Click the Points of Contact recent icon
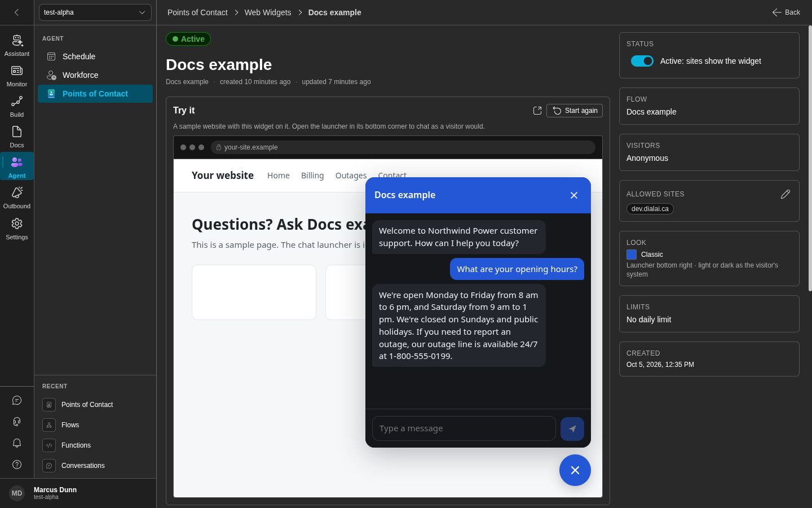This screenshot has height=508, width=812. [x=49, y=405]
